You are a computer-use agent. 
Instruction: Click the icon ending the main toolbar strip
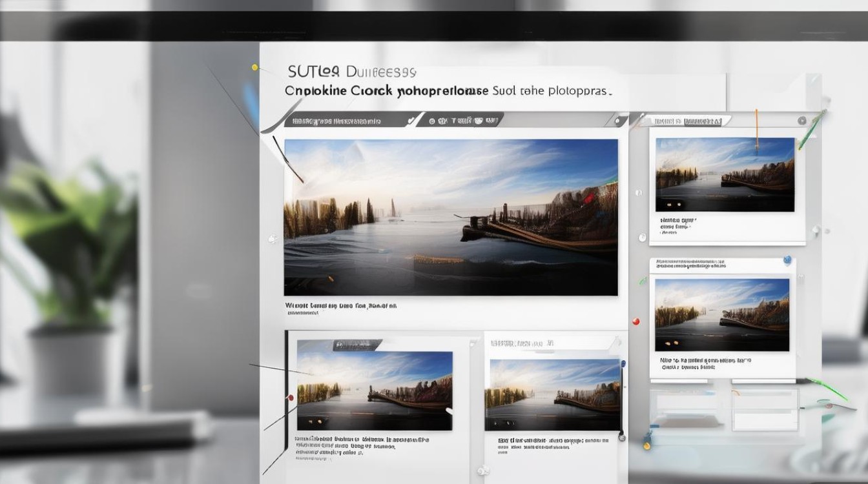coord(618,121)
